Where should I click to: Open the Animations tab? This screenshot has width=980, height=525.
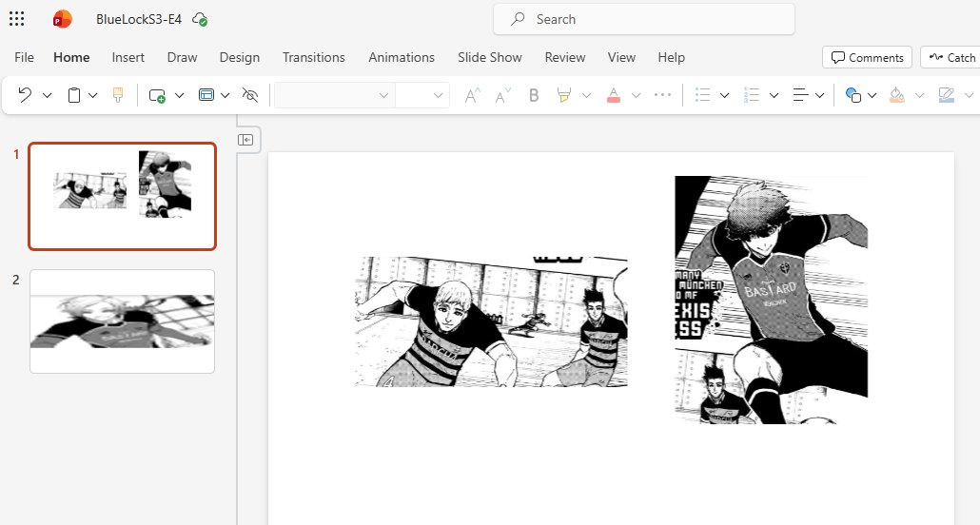pyautogui.click(x=402, y=57)
